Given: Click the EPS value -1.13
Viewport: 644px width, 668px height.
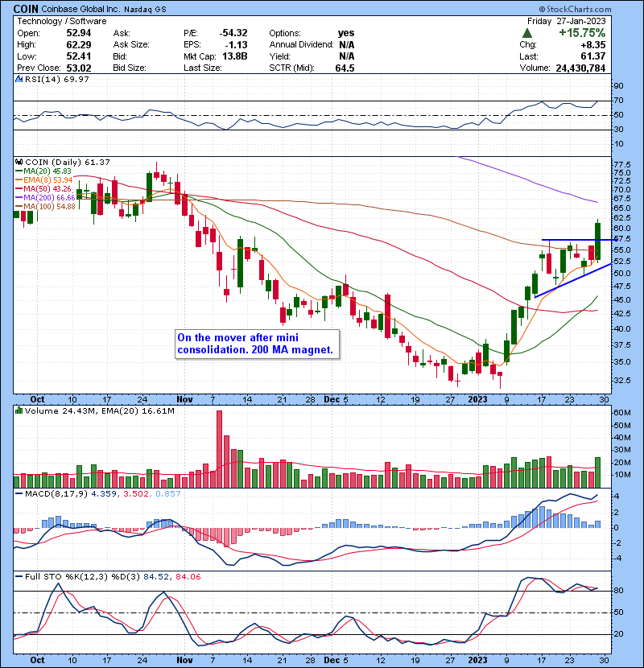Looking at the screenshot, I should click(236, 45).
